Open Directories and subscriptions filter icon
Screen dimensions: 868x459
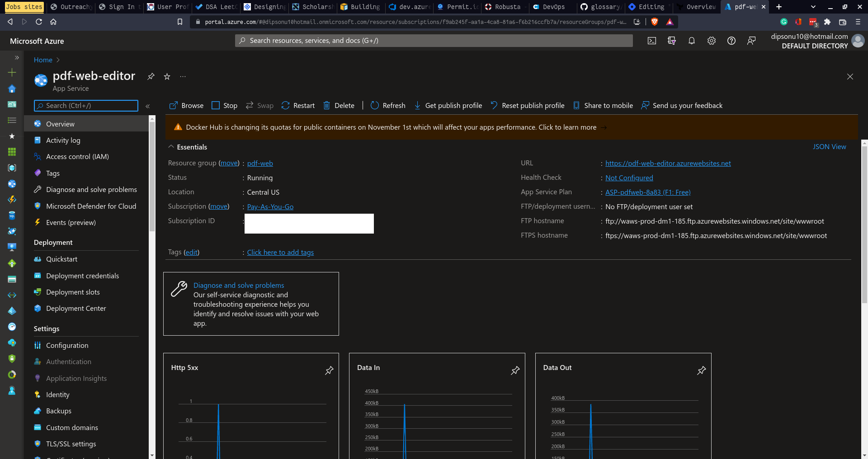pos(672,41)
